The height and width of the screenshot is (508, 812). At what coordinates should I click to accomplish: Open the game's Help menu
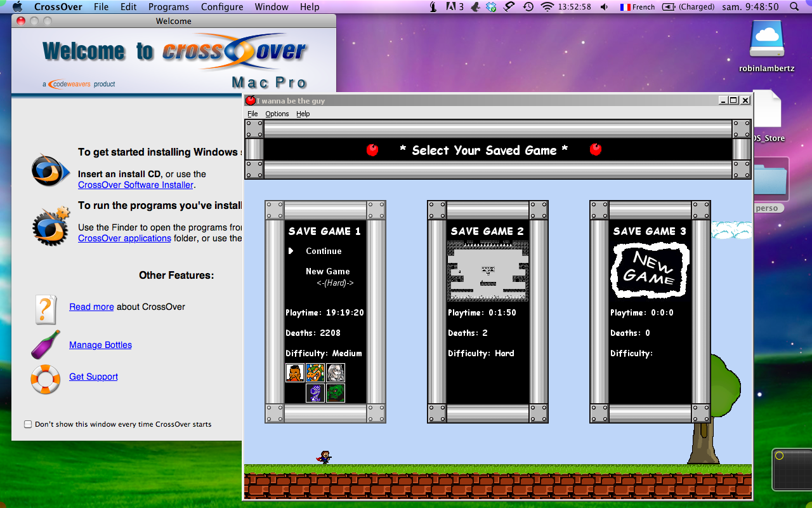tap(303, 114)
